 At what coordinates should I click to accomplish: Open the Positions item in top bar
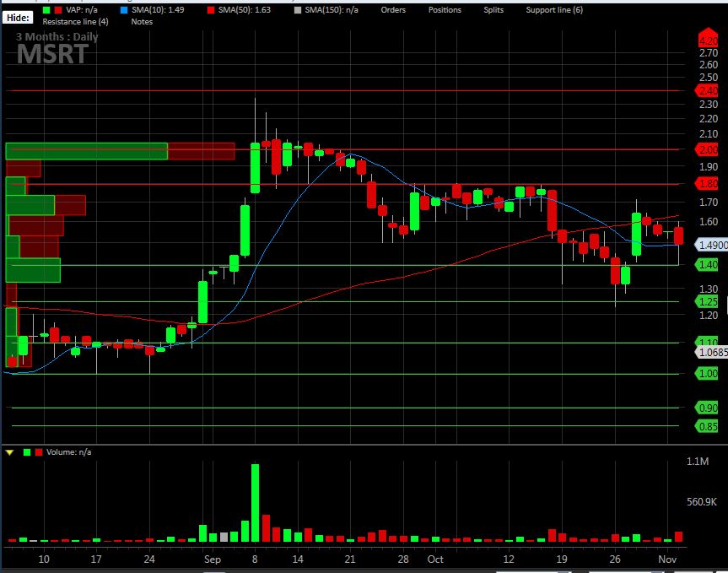pyautogui.click(x=445, y=10)
